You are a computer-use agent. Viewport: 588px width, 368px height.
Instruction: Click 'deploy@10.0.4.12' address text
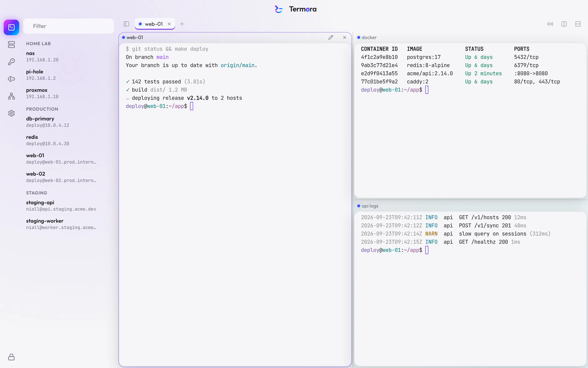48,125
